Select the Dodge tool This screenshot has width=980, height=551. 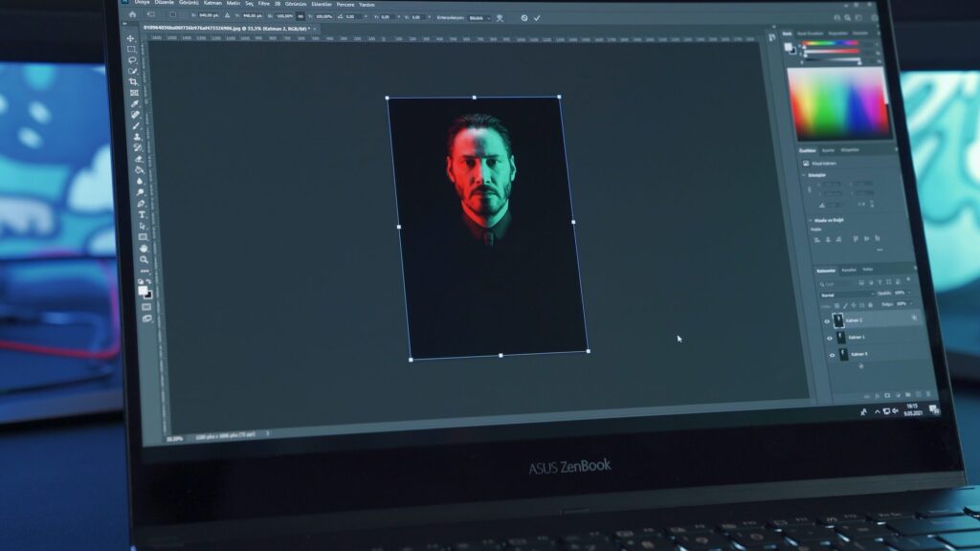140,192
